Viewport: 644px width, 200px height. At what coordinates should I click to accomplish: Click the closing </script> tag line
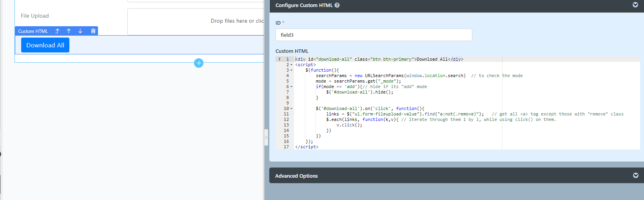click(x=307, y=147)
